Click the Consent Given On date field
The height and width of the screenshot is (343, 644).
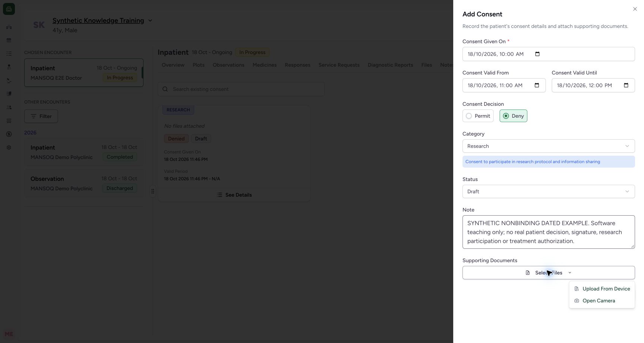tap(548, 54)
